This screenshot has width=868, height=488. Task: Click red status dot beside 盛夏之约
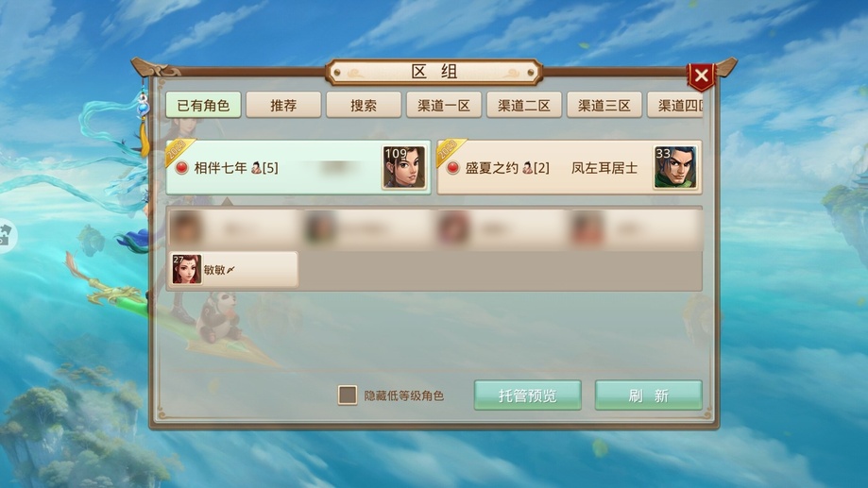click(452, 168)
